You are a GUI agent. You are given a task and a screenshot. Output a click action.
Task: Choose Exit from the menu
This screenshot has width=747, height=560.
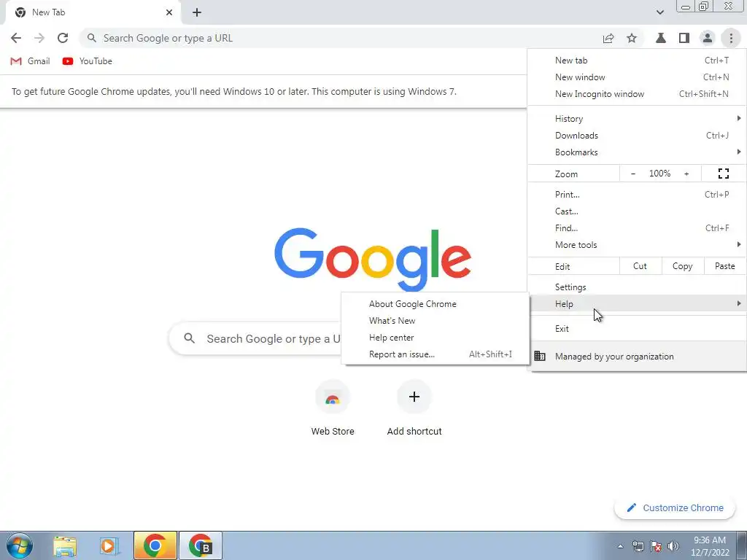tap(637, 329)
